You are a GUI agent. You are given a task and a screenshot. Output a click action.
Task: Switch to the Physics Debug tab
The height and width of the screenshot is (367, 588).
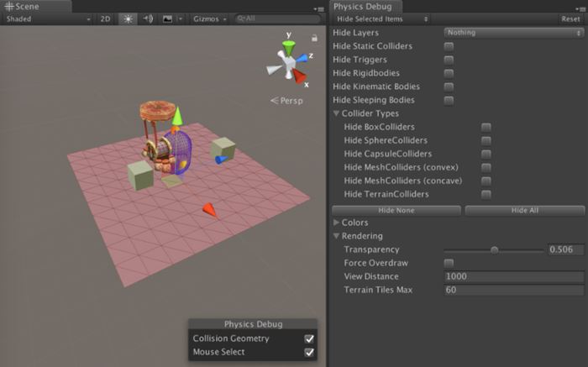tap(362, 7)
